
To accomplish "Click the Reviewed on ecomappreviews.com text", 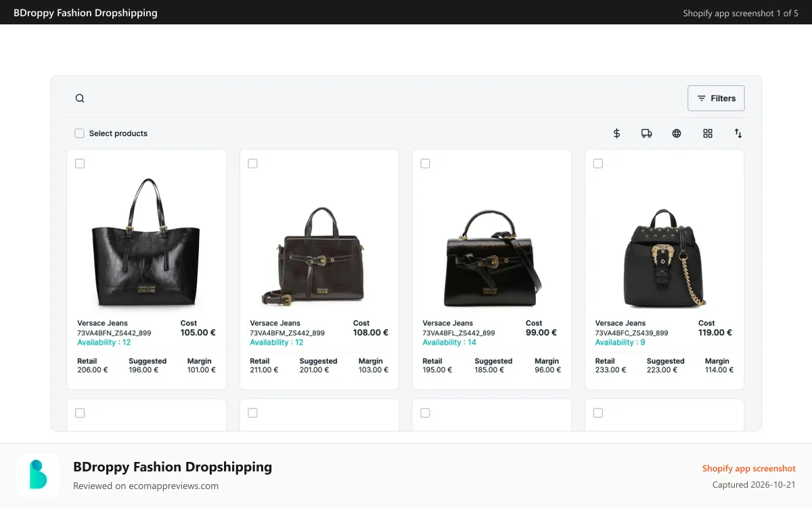I will tap(145, 486).
